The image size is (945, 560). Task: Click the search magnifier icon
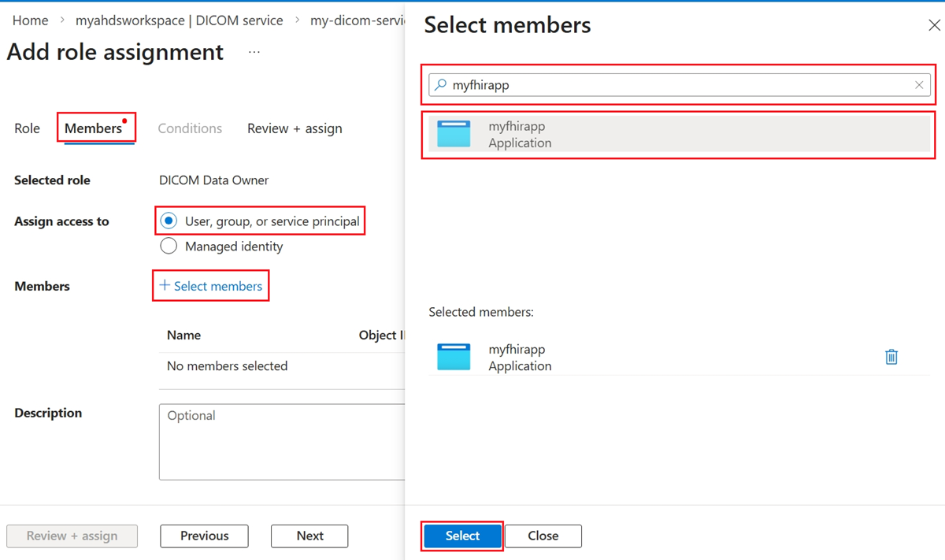441,85
